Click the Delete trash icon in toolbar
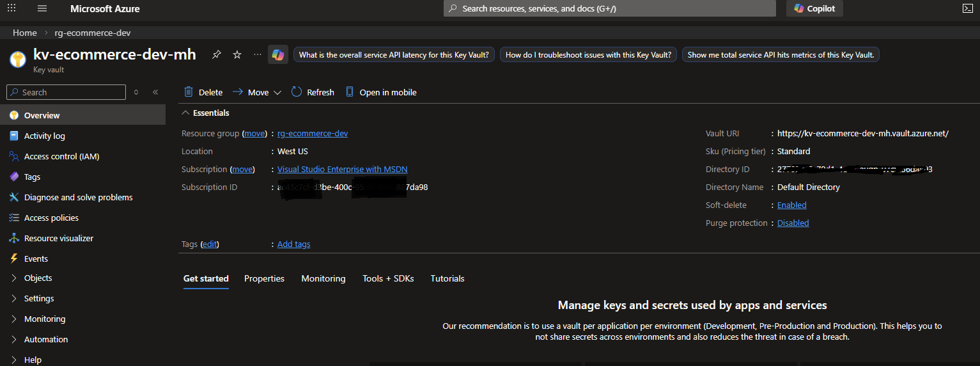This screenshot has height=366, width=980. pos(189,92)
